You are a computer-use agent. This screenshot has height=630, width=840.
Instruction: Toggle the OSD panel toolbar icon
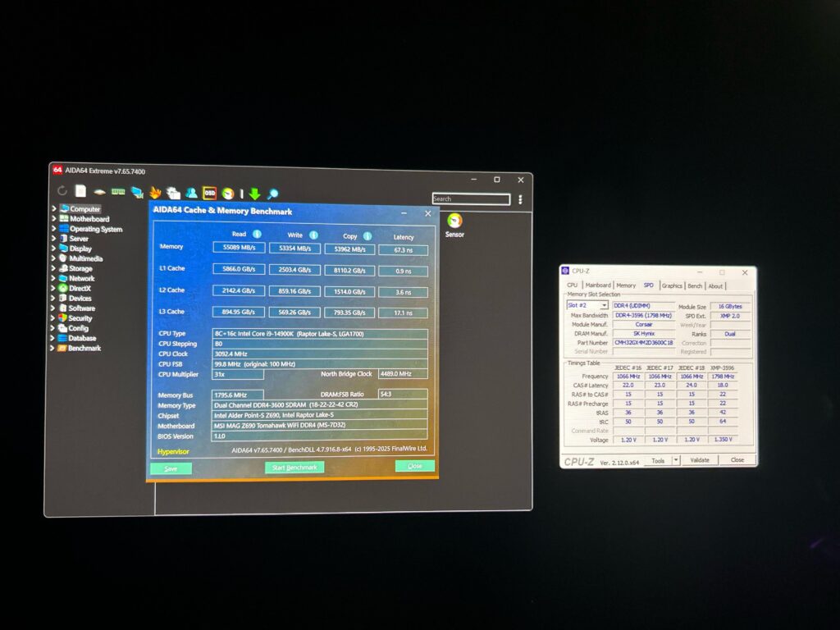(x=209, y=193)
